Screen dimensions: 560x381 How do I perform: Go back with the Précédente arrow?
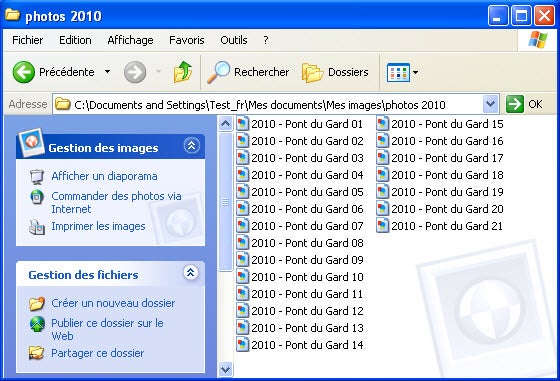(x=24, y=72)
